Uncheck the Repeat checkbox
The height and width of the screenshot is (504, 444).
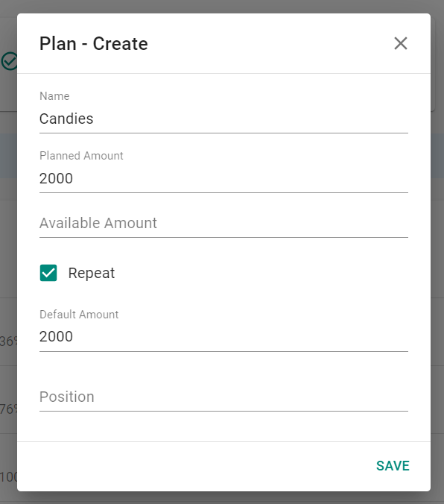click(48, 273)
